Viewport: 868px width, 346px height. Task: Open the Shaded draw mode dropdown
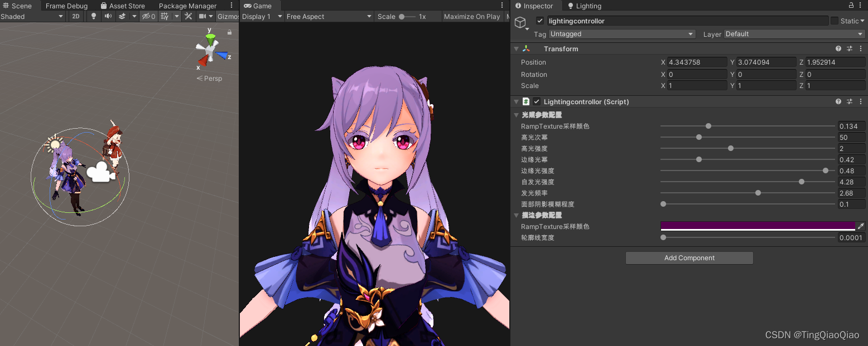click(32, 17)
